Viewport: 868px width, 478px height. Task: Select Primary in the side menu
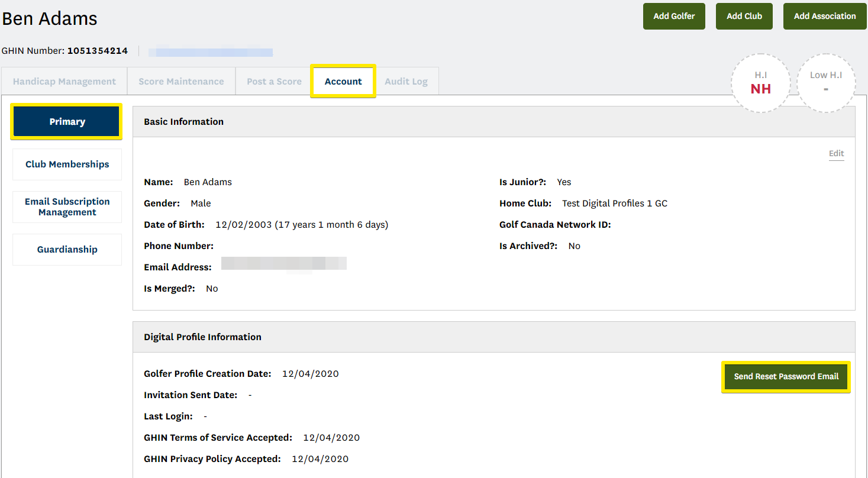pyautogui.click(x=67, y=121)
